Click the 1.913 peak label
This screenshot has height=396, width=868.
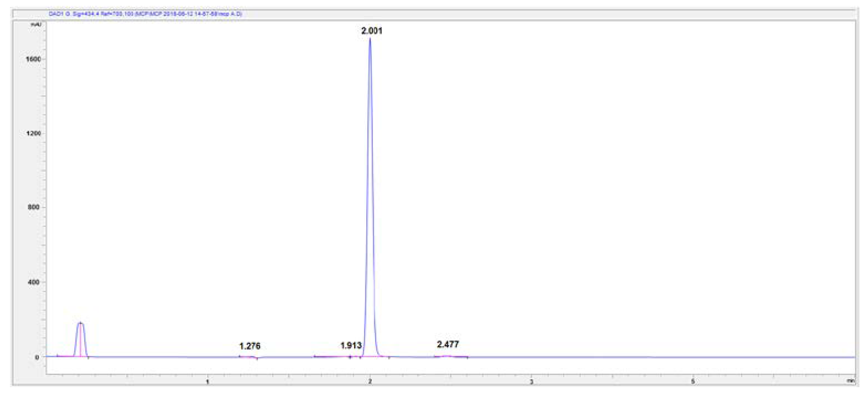pyautogui.click(x=351, y=345)
